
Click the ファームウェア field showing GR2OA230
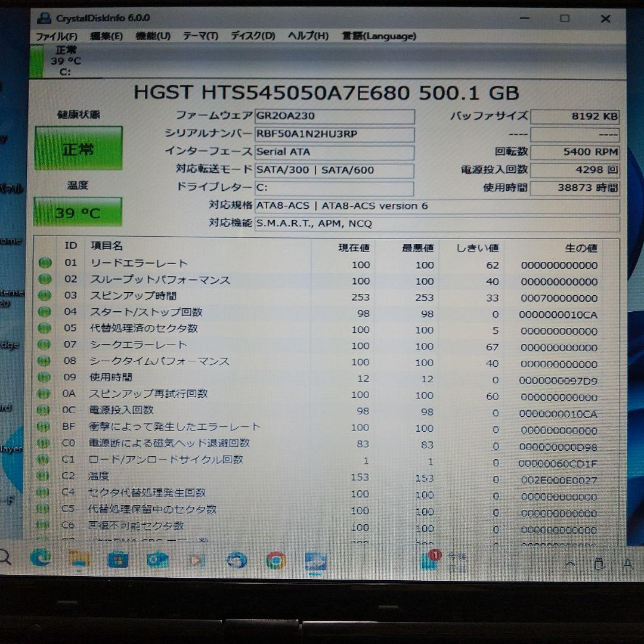[x=334, y=116]
